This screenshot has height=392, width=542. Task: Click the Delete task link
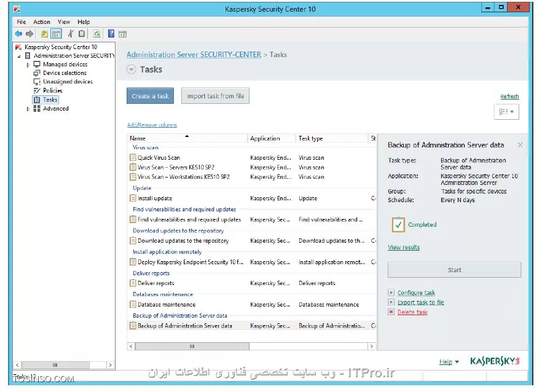point(412,312)
